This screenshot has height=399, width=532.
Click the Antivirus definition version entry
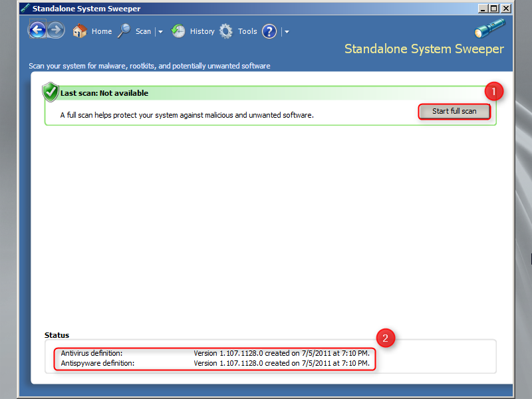199,353
